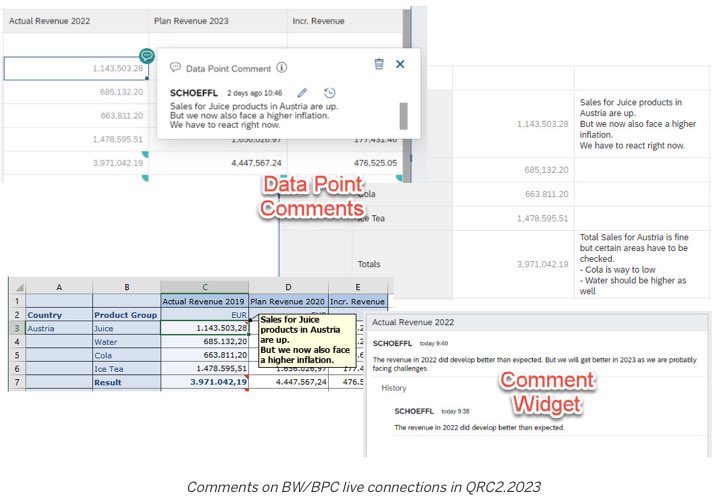Click the Product Group header cell in Excel
Viewport: 717px width, 502px height.
tap(126, 315)
